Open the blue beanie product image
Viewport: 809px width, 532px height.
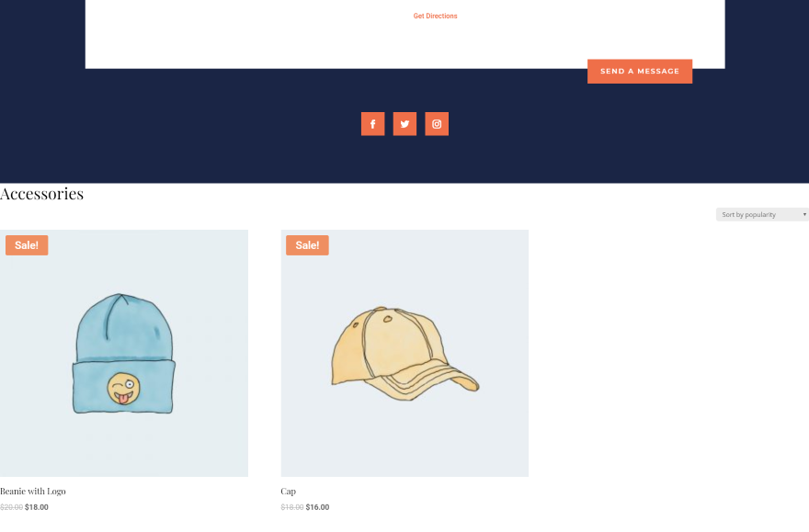pyautogui.click(x=124, y=353)
